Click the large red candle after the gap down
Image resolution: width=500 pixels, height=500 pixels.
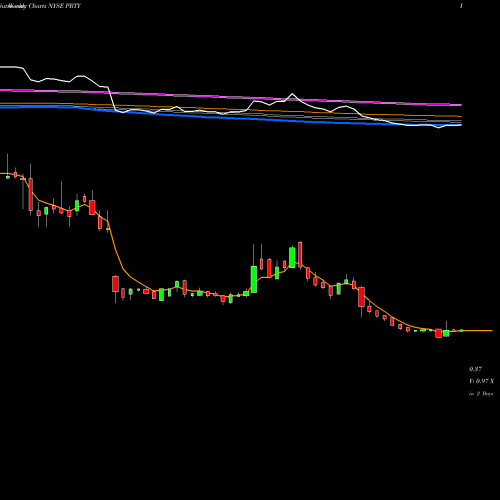pyautogui.click(x=115, y=284)
